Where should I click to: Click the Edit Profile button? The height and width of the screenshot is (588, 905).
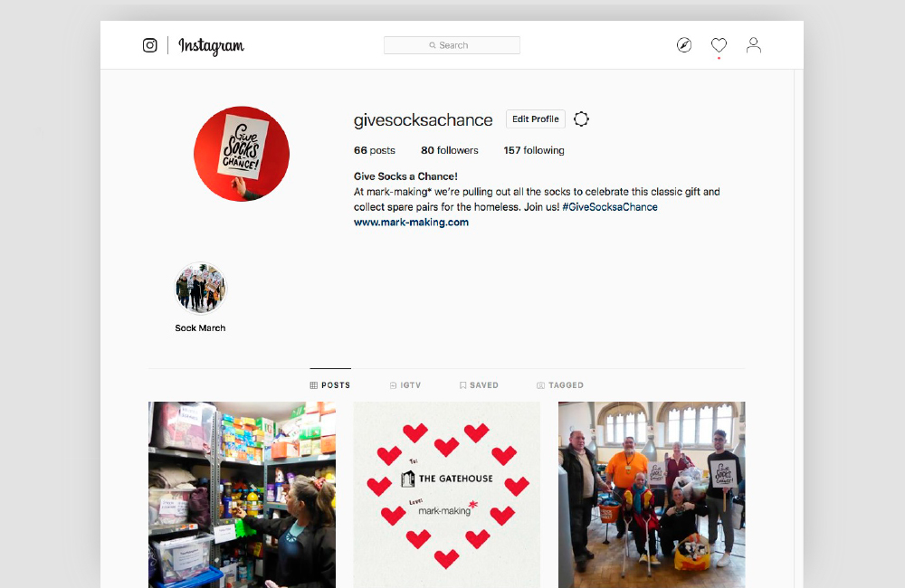[536, 119]
